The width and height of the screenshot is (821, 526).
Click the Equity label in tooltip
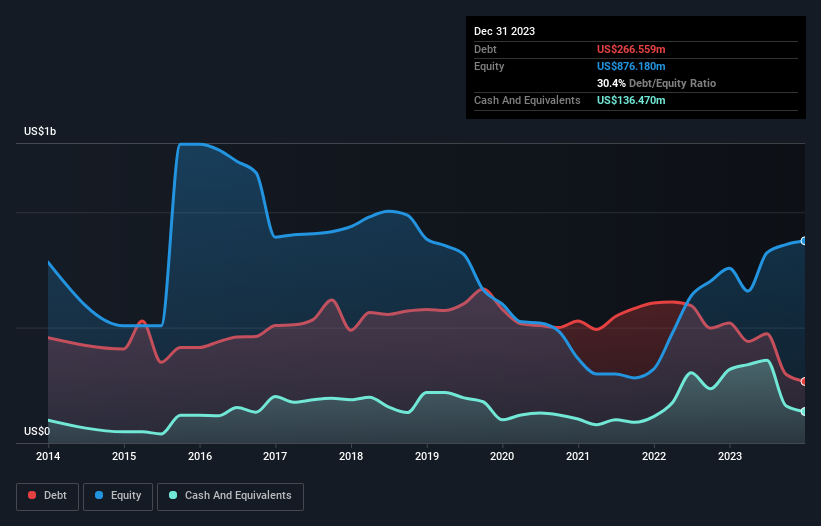pyautogui.click(x=489, y=66)
